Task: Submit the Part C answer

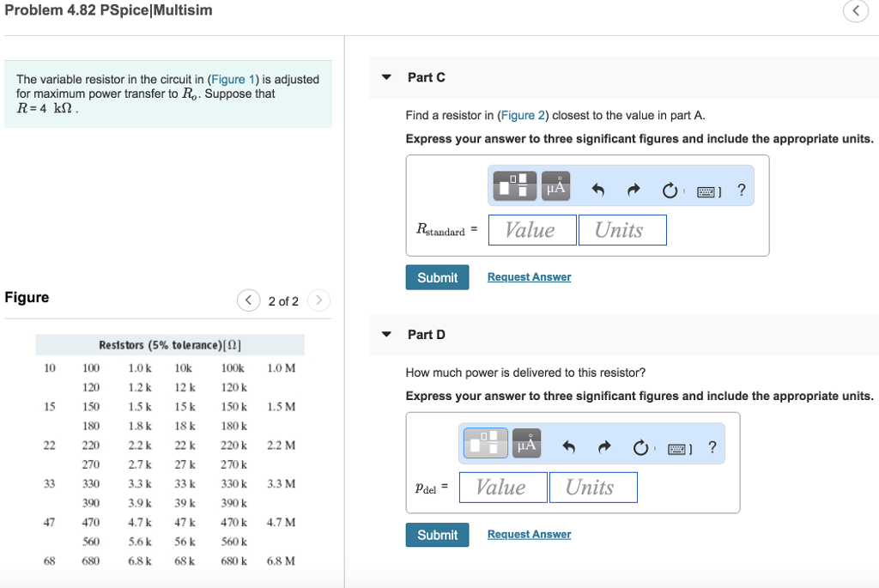Action: coord(437,277)
